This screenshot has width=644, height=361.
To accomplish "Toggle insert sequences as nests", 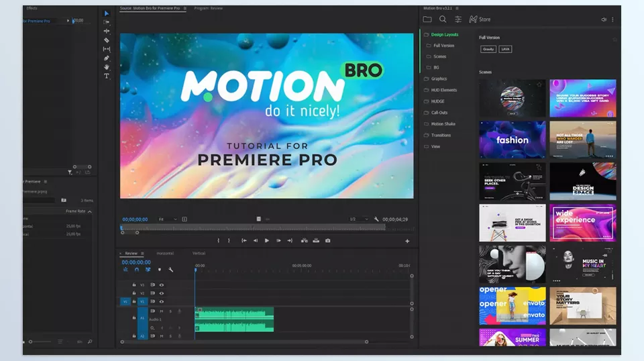I will tap(125, 270).
